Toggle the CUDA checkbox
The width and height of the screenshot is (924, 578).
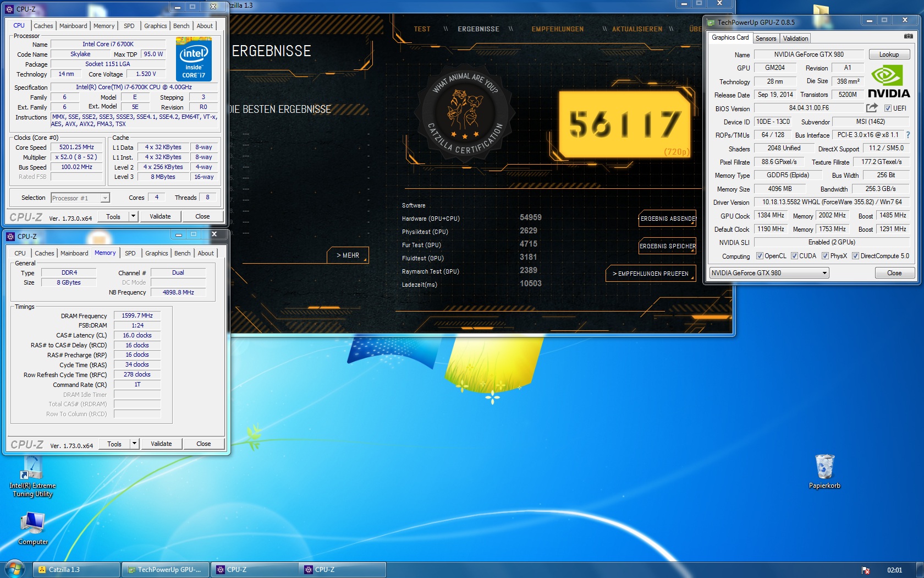click(x=794, y=256)
